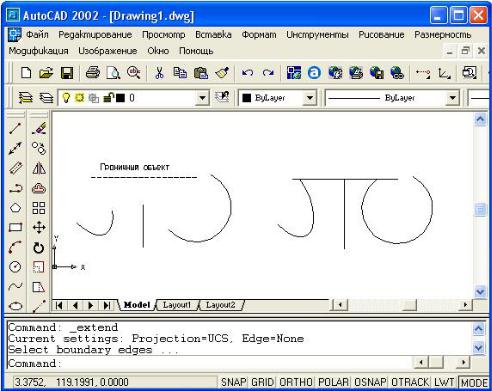The height and width of the screenshot is (391, 492).
Task: Select the Array tool
Action: [x=39, y=208]
